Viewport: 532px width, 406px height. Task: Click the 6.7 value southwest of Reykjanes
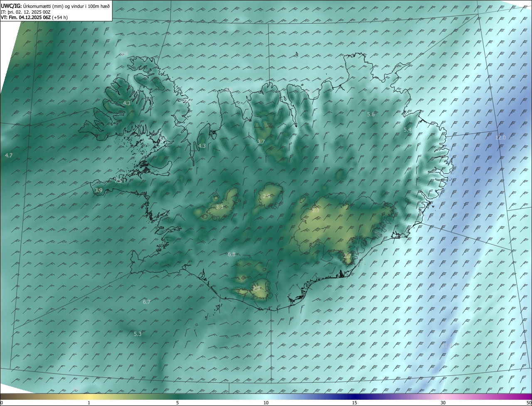pyautogui.click(x=146, y=302)
